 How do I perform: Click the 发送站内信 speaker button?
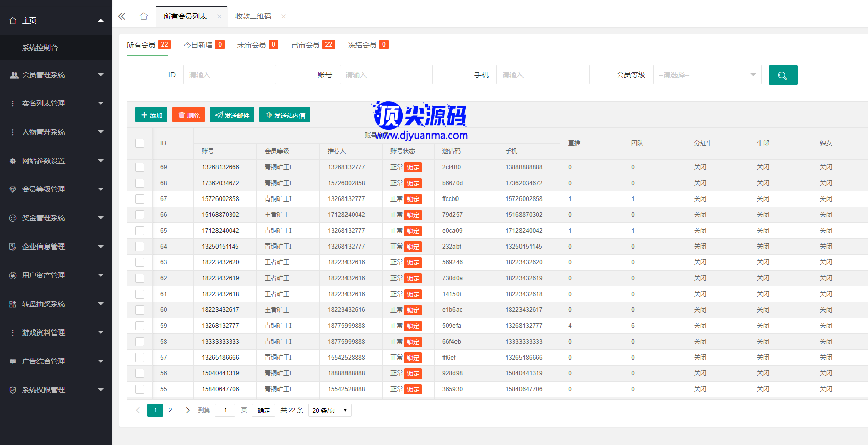point(285,115)
